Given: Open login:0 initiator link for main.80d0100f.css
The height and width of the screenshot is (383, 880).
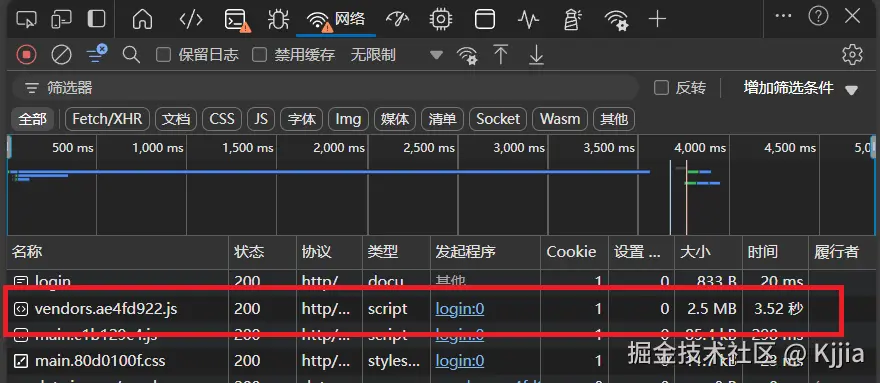Looking at the screenshot, I should click(460, 361).
